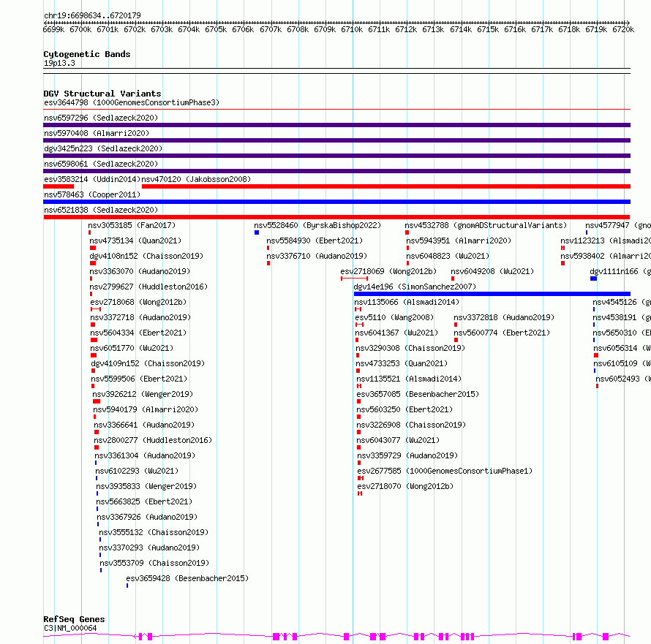
Task: Click dgv4109n152 (Chaisson2019) label
Action: (x=148, y=363)
